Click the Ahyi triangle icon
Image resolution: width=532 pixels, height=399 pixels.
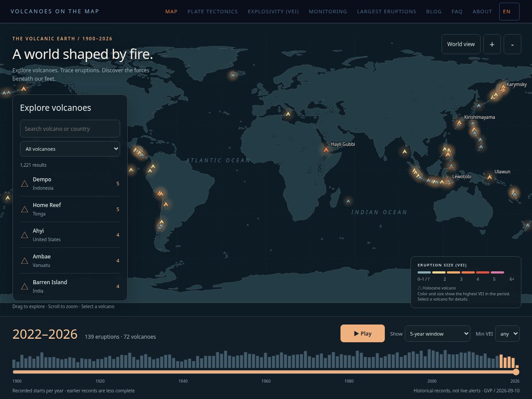[x=25, y=235]
